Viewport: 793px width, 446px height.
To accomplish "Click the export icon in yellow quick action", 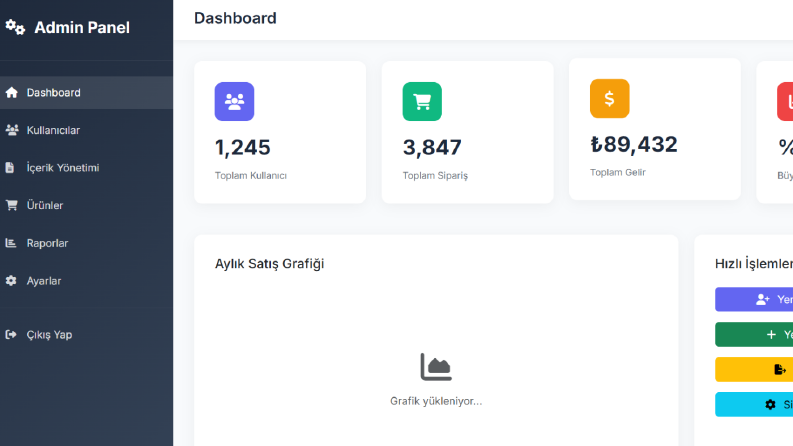I will tap(780, 370).
